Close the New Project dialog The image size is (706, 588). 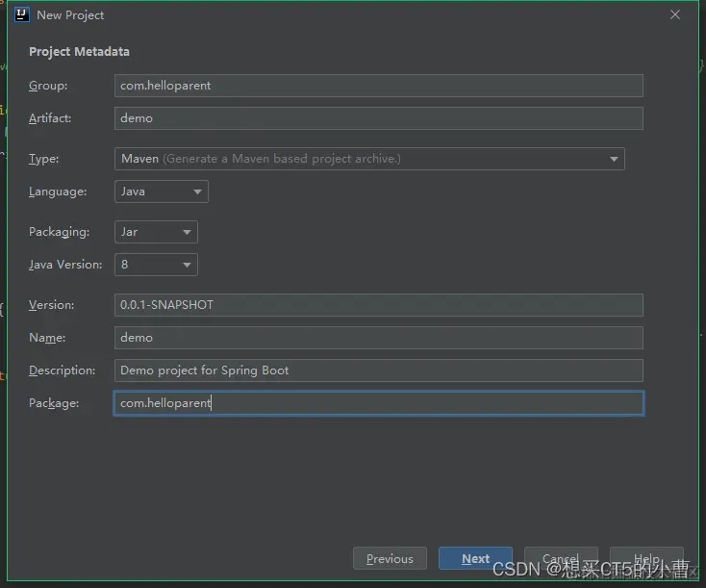pyautogui.click(x=674, y=14)
